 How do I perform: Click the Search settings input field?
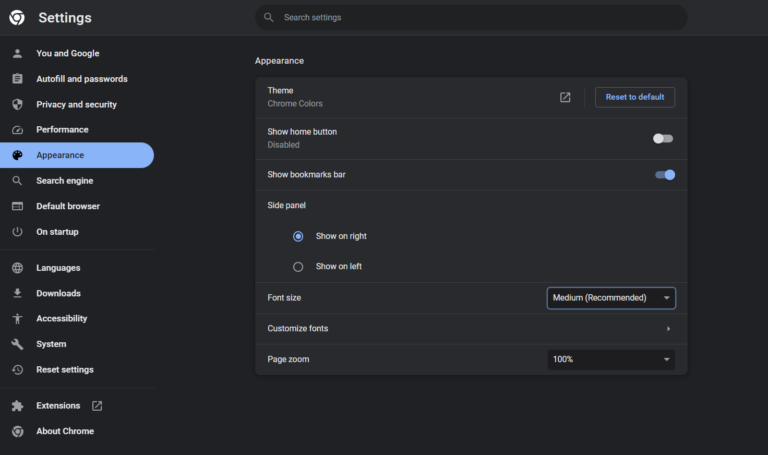[x=470, y=17]
